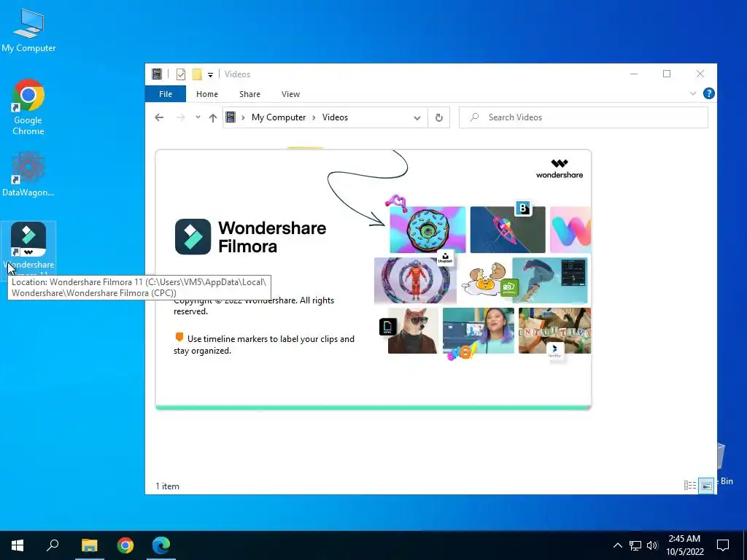This screenshot has height=560, width=747.
Task: Open File Explorer from the taskbar
Action: (89, 545)
